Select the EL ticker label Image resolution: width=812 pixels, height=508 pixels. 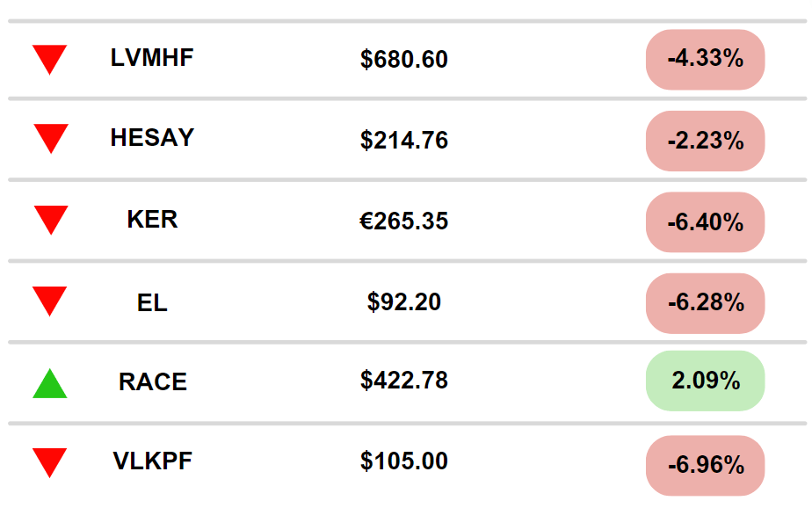point(152,303)
